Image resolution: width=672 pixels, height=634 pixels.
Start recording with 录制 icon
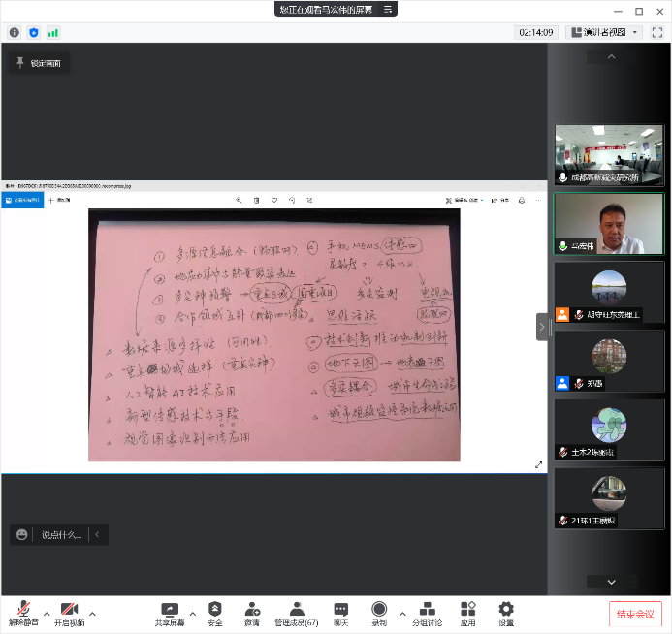379,614
